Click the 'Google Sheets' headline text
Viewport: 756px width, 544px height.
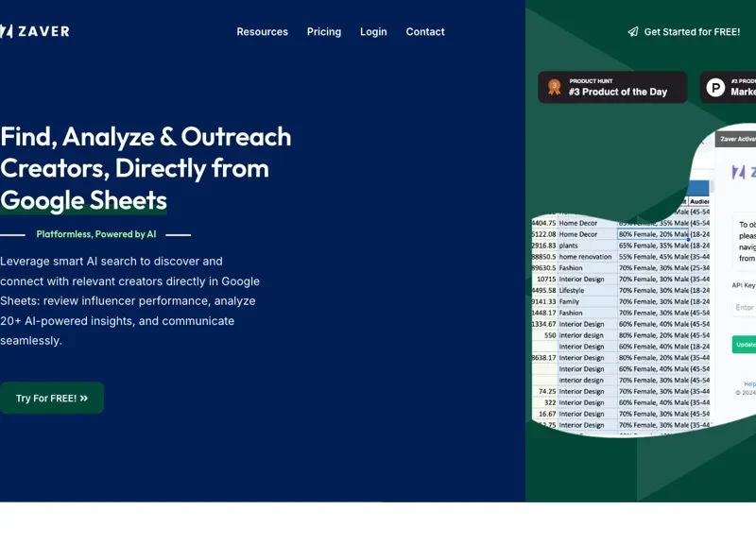83,200
